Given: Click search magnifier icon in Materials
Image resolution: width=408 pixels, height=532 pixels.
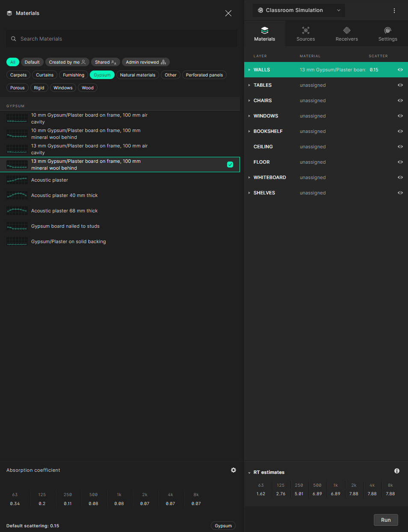Looking at the screenshot, I should [14, 39].
